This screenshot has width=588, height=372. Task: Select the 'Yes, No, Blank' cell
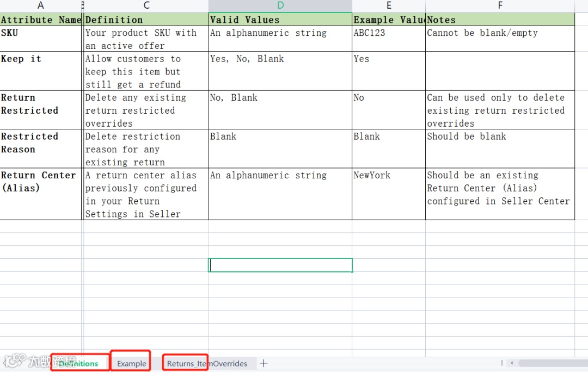280,71
